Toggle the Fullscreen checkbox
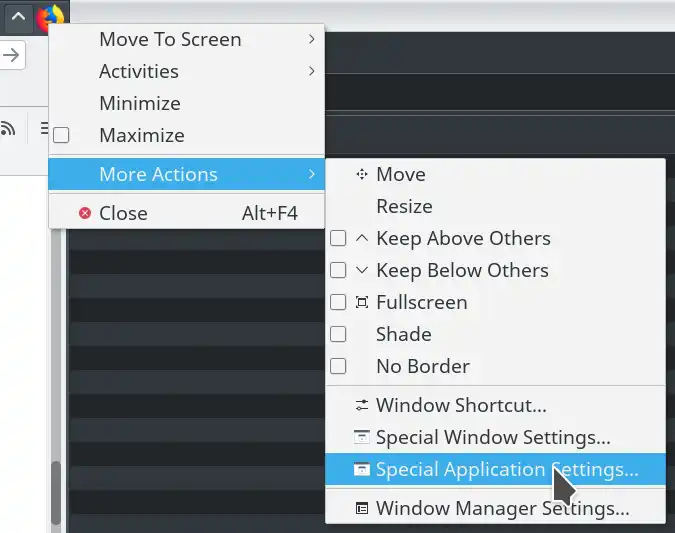The width and height of the screenshot is (675, 533). tap(338, 302)
